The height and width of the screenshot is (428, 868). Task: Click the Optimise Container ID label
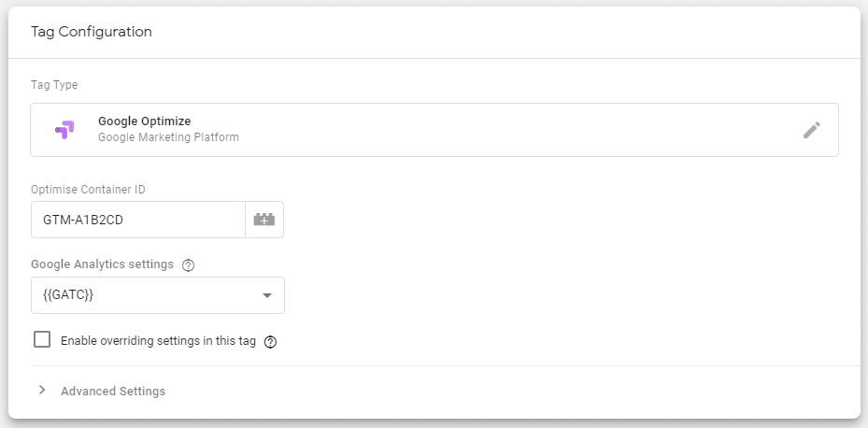point(88,190)
